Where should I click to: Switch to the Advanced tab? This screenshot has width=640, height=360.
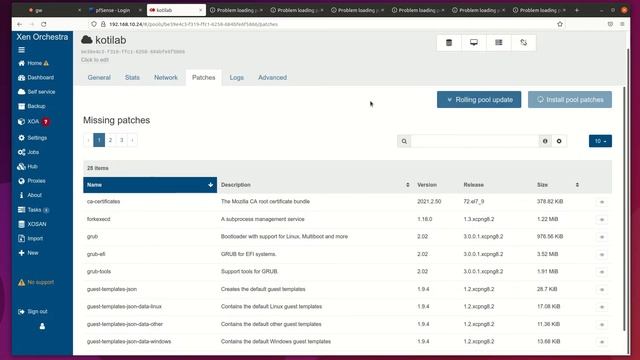272,78
